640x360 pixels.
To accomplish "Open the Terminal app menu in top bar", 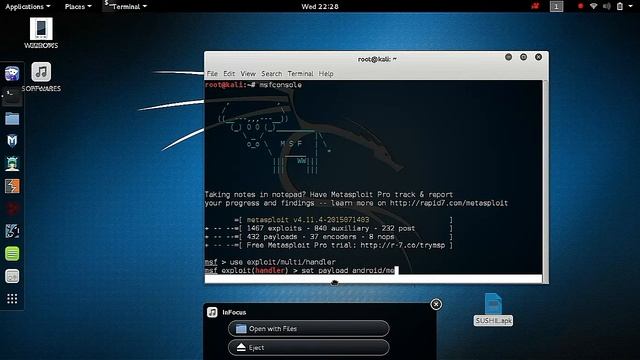I will 126,7.
